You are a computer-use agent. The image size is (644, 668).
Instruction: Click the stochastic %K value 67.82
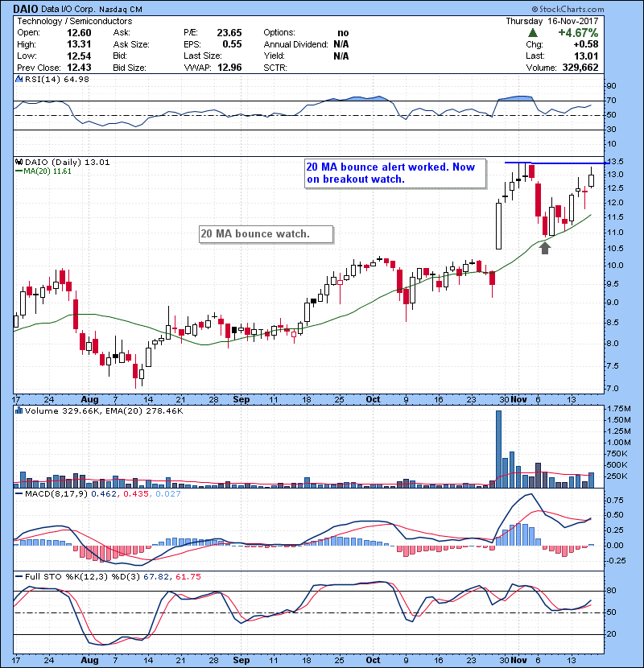point(156,577)
